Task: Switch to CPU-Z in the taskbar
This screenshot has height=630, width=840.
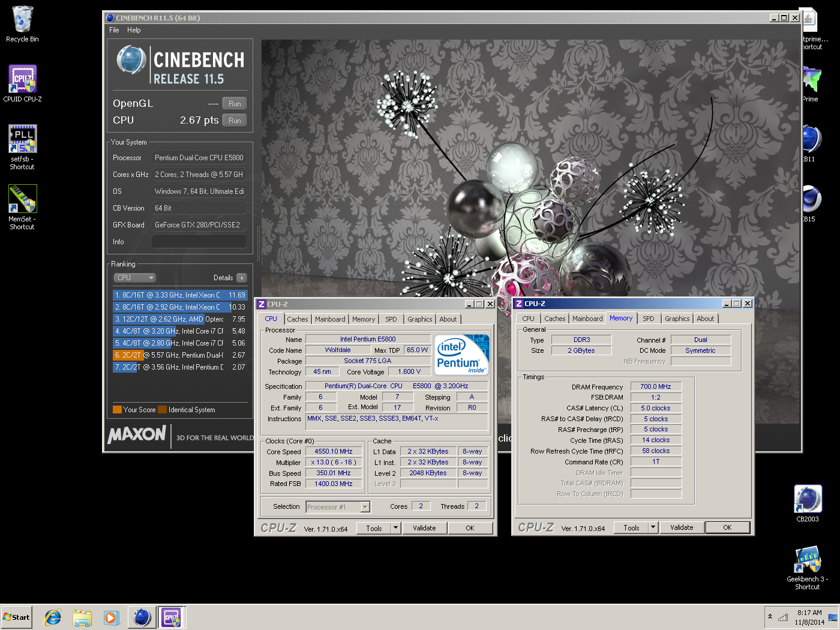Action: click(171, 617)
